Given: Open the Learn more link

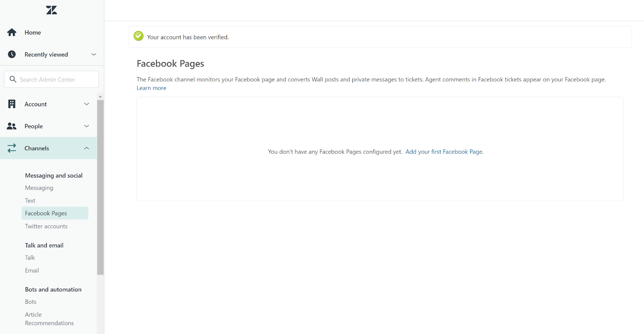Looking at the screenshot, I should tap(151, 88).
